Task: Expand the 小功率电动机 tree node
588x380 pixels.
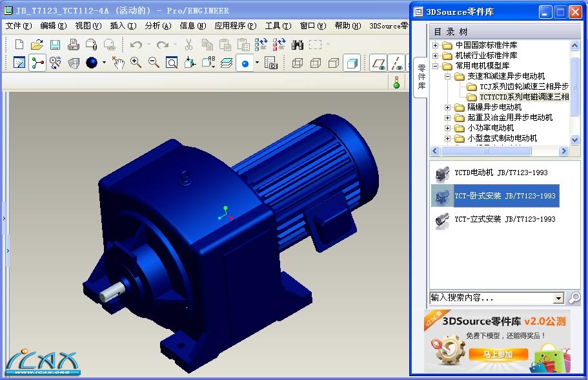Action: [447, 128]
